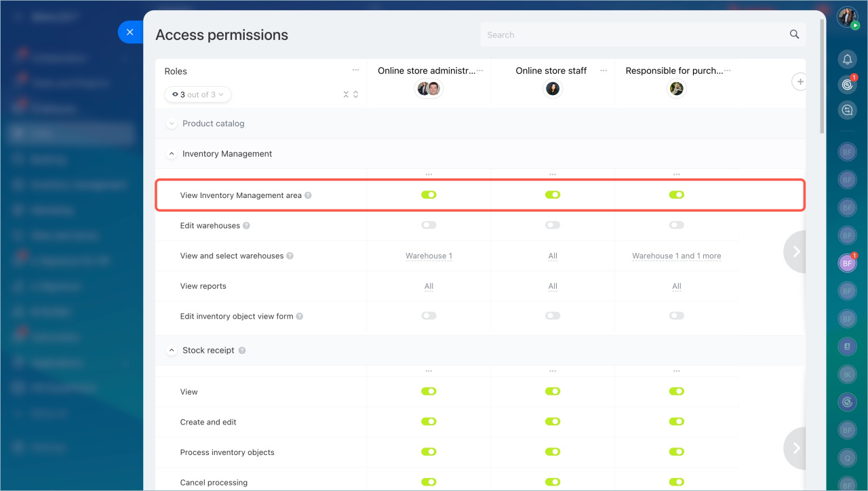868x491 pixels.
Task: Disable Create and edit for store staff
Action: (x=553, y=422)
